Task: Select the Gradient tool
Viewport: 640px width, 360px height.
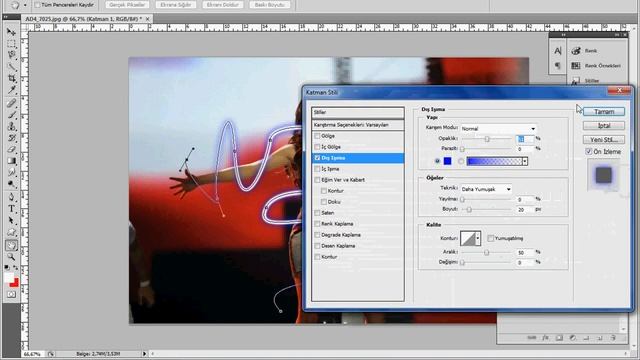Action: tap(11, 161)
